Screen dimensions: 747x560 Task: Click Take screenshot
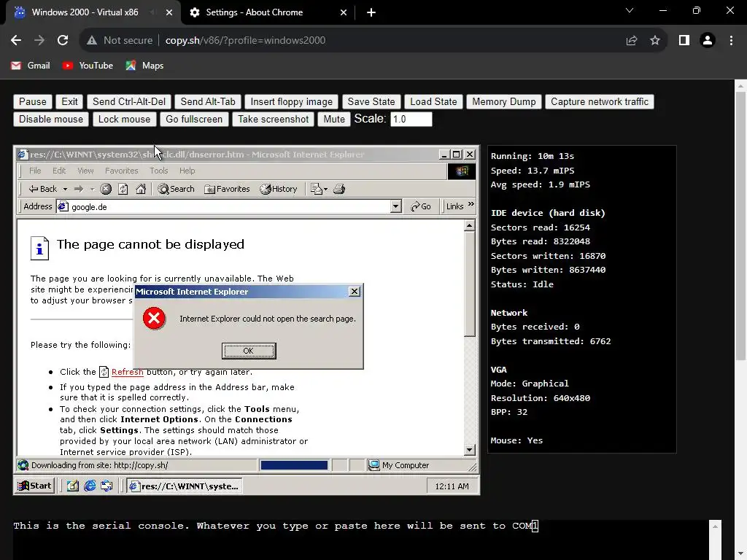coord(274,120)
